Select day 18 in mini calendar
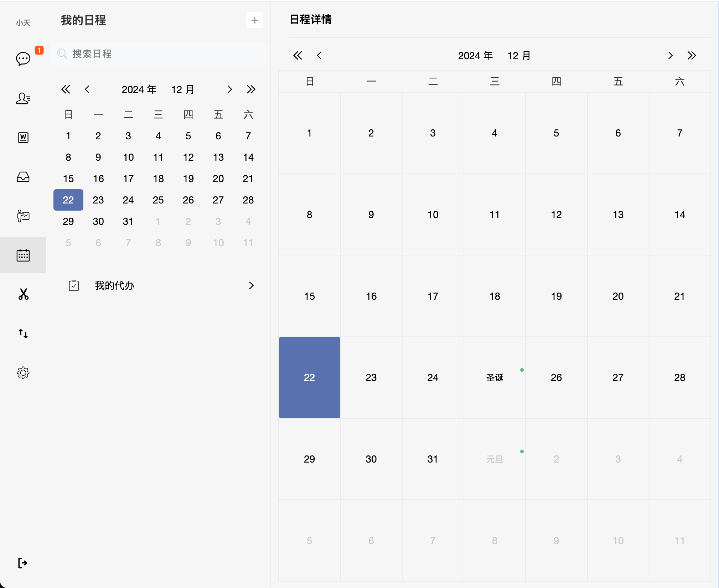 point(158,179)
